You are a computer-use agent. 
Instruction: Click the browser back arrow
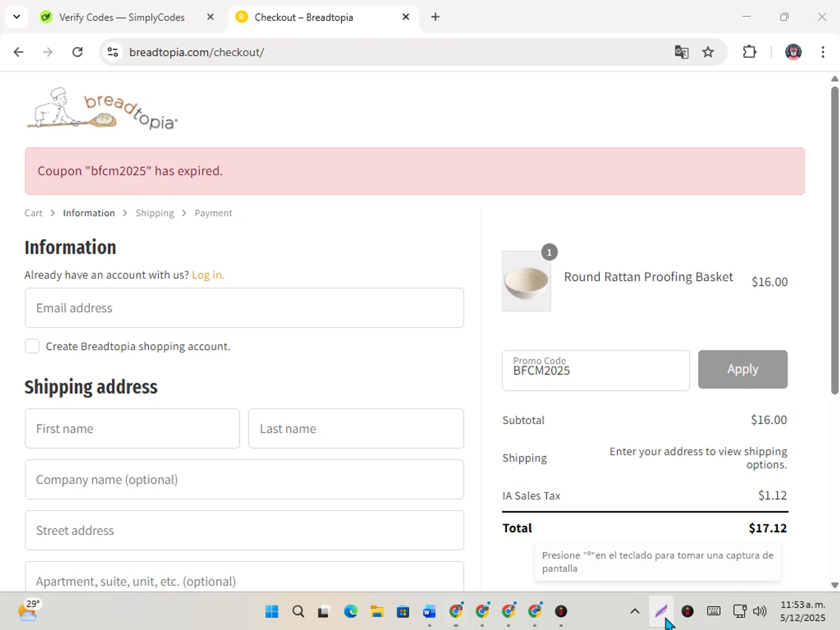point(18,52)
